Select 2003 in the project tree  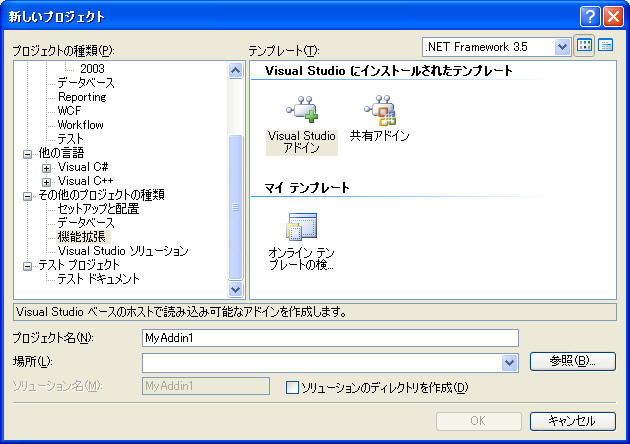92,69
